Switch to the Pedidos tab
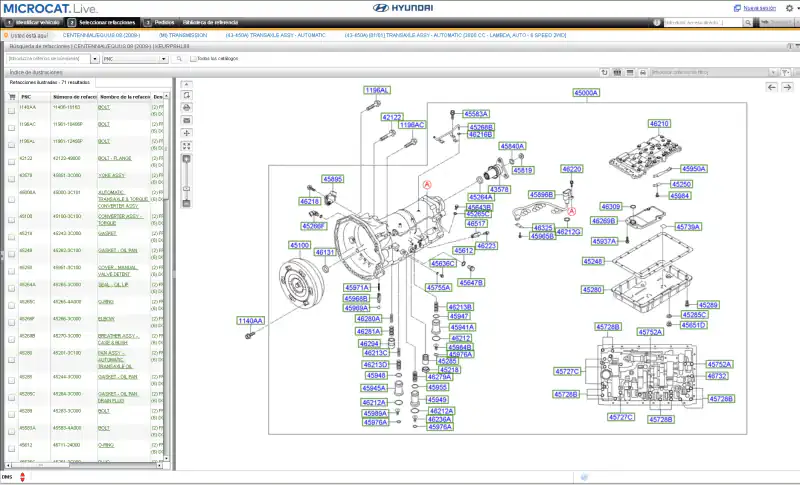The height and width of the screenshot is (485, 800). coord(163,21)
